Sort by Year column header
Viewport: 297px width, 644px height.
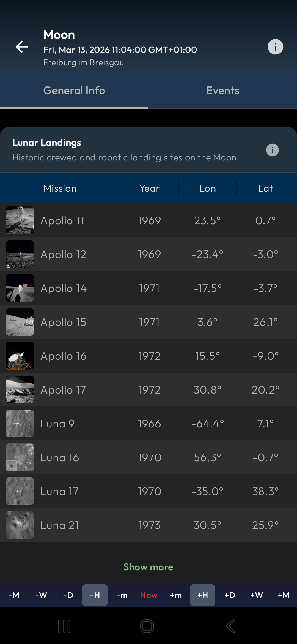(149, 188)
